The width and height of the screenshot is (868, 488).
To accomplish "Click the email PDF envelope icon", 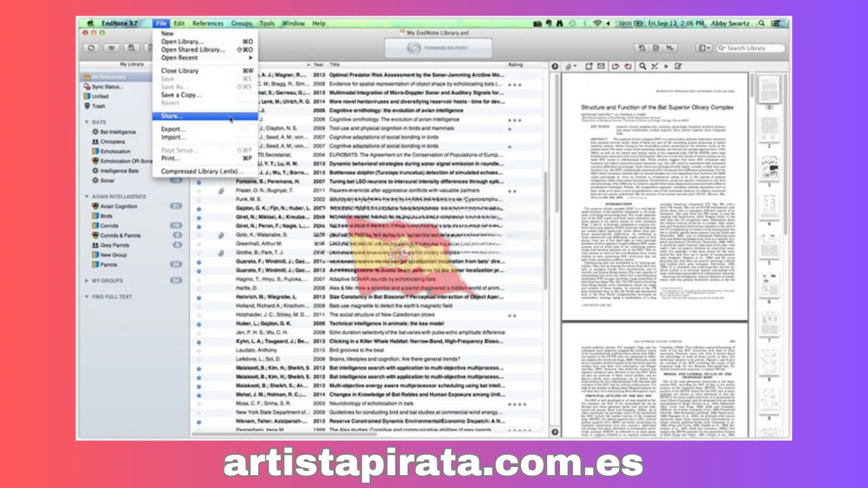I will point(601,66).
